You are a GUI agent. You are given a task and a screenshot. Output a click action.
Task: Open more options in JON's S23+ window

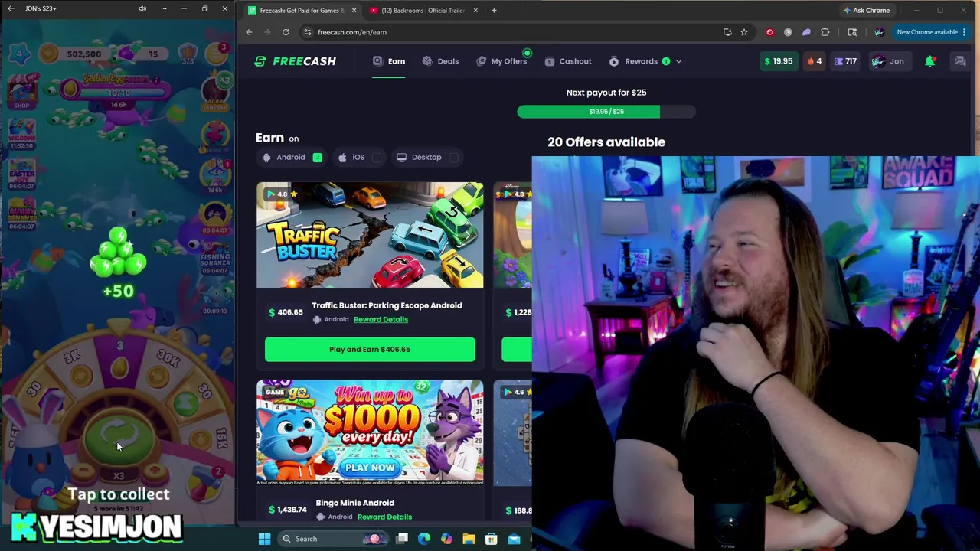(163, 8)
